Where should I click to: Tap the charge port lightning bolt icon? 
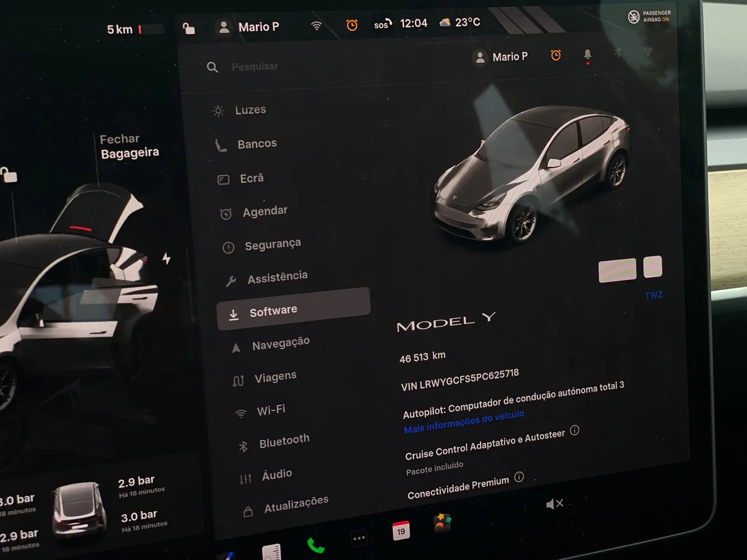[167, 258]
